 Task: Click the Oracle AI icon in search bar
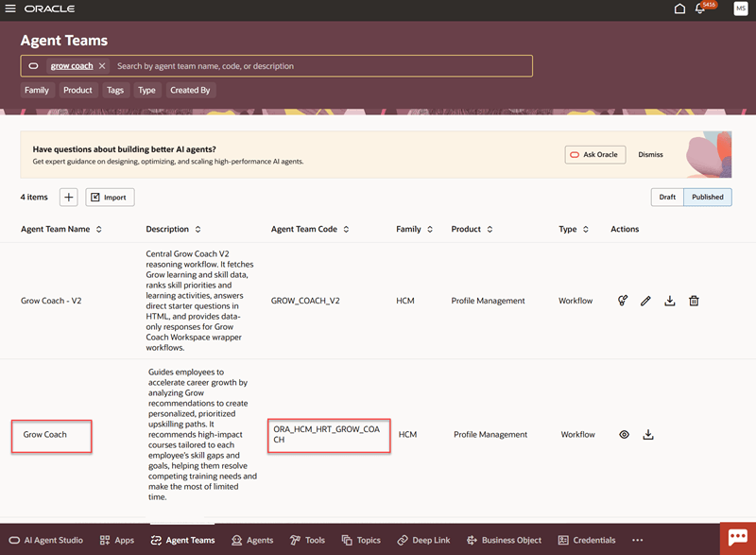[x=33, y=66]
